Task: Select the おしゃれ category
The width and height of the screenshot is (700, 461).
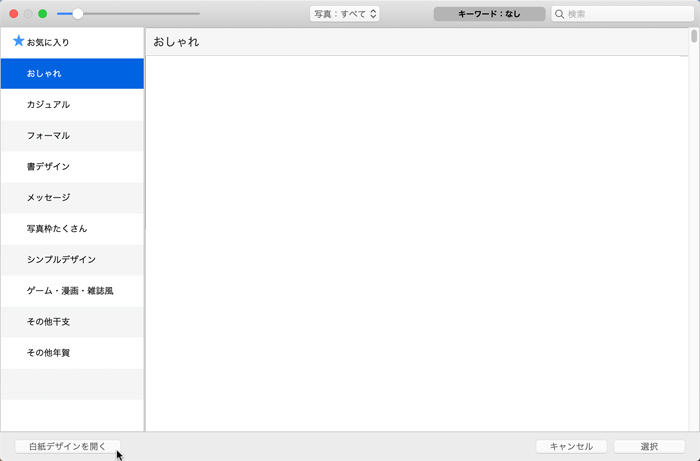Action: coord(72,74)
